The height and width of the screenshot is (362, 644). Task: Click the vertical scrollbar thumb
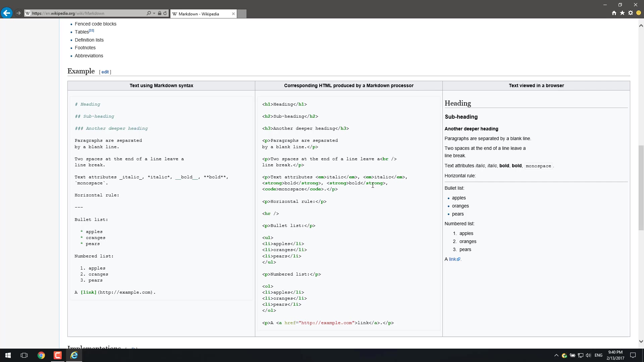point(641,188)
